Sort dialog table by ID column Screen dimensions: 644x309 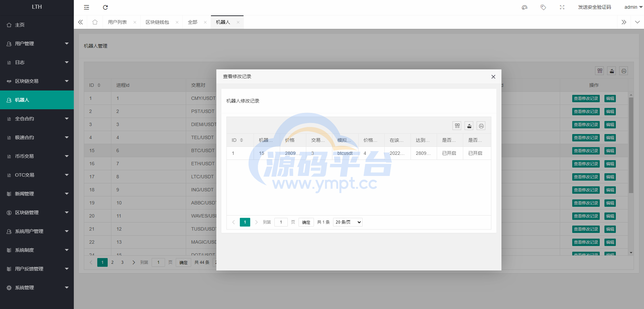point(241,140)
